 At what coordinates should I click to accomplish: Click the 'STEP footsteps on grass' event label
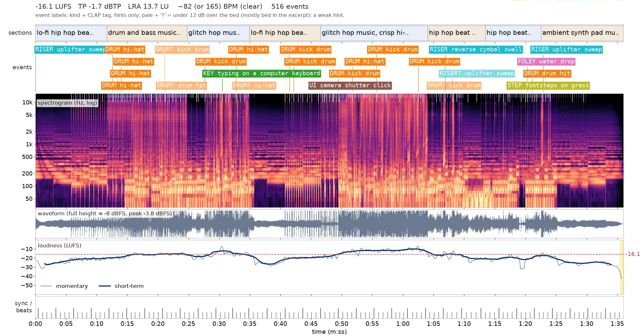548,86
